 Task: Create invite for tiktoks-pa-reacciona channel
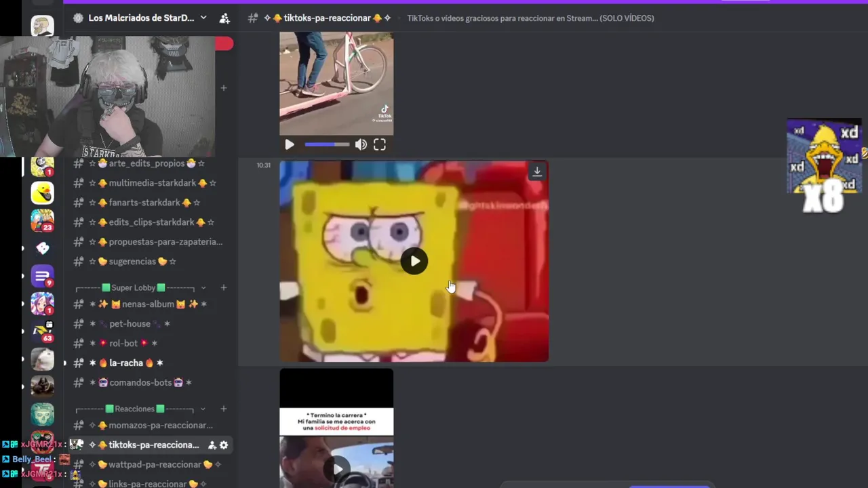212,445
